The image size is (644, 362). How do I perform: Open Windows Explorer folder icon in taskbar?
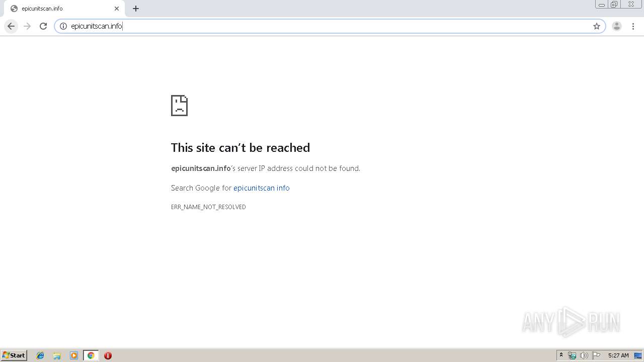(x=57, y=355)
